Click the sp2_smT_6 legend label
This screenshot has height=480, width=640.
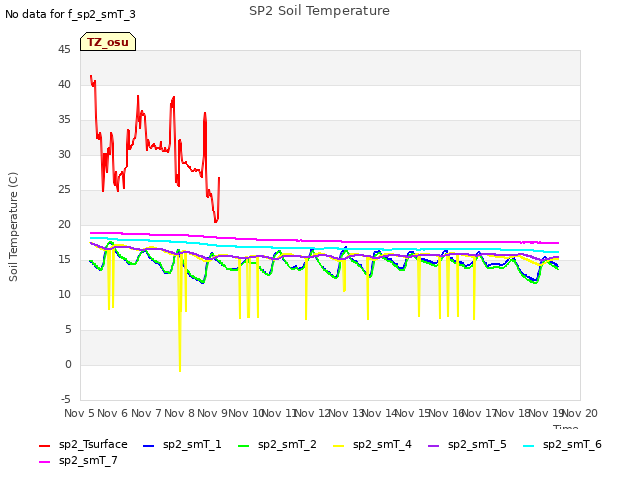pos(572,444)
